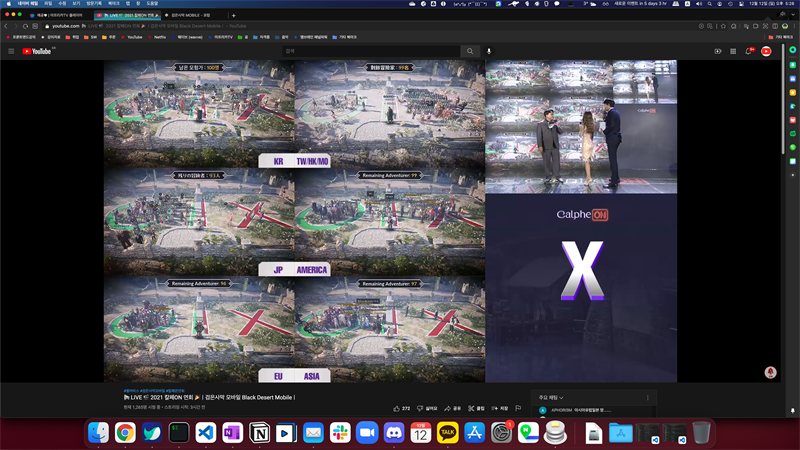This screenshot has height=450, width=800.
Task: Dislike the video with thumbs-down button
Action: pos(428,408)
